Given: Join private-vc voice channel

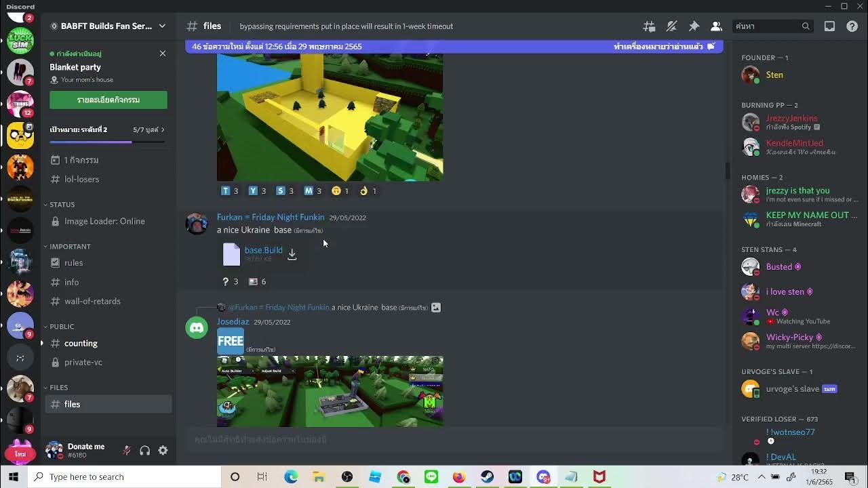Looking at the screenshot, I should [108, 362].
